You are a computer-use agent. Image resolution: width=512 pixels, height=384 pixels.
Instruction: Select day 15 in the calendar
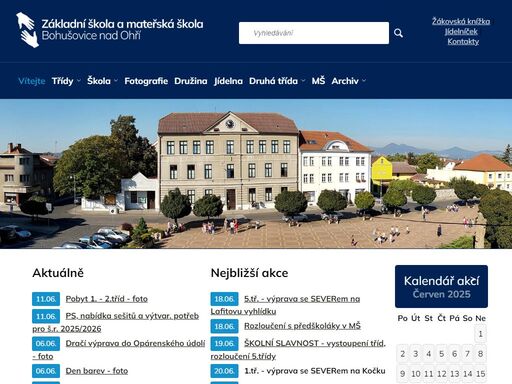point(480,374)
